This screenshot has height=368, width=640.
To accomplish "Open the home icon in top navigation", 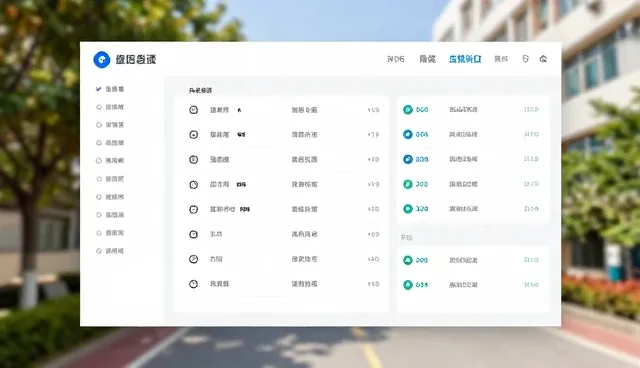I will [x=543, y=59].
